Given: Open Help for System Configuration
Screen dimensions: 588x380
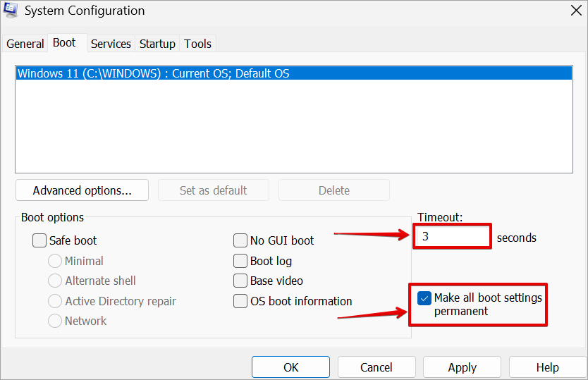Looking at the screenshot, I should click(x=547, y=367).
